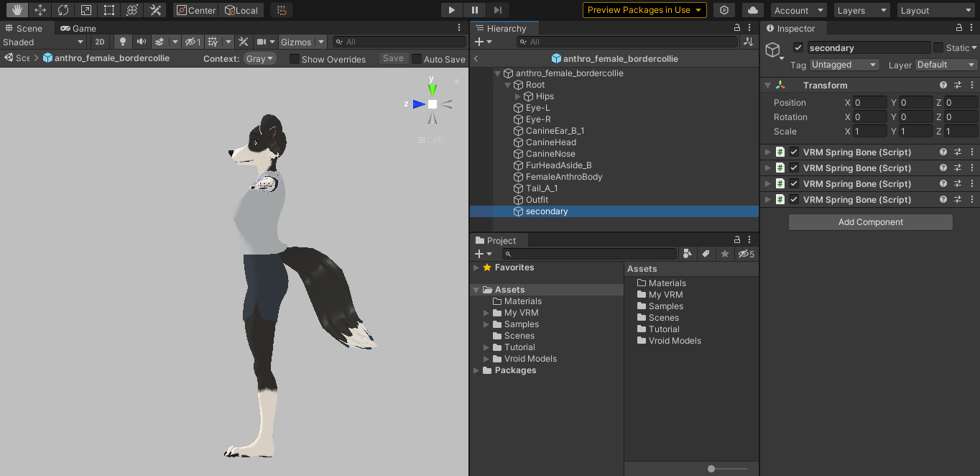Select the Rect transform tool
980x476 pixels.
(109, 10)
